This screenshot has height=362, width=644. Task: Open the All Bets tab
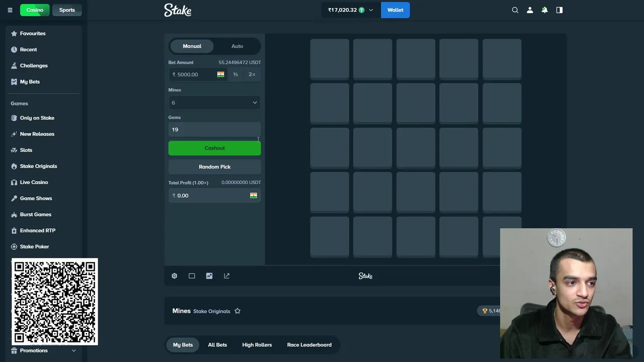coord(217,345)
